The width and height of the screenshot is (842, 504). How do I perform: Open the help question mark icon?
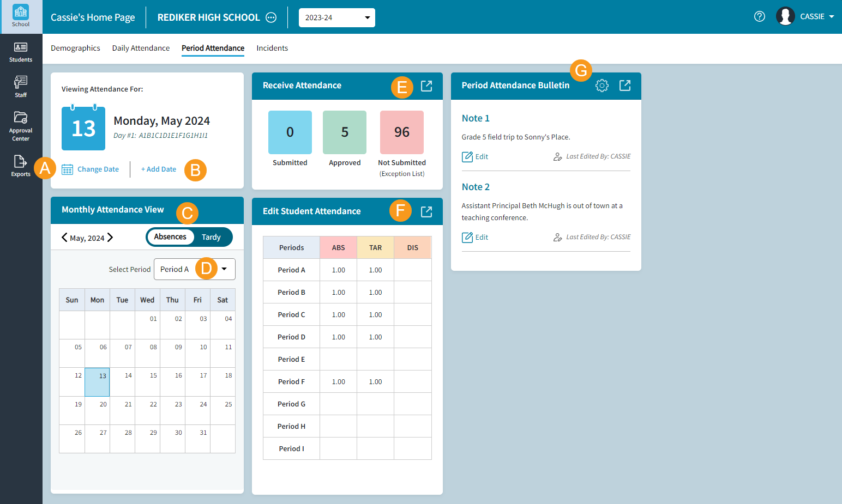(759, 16)
